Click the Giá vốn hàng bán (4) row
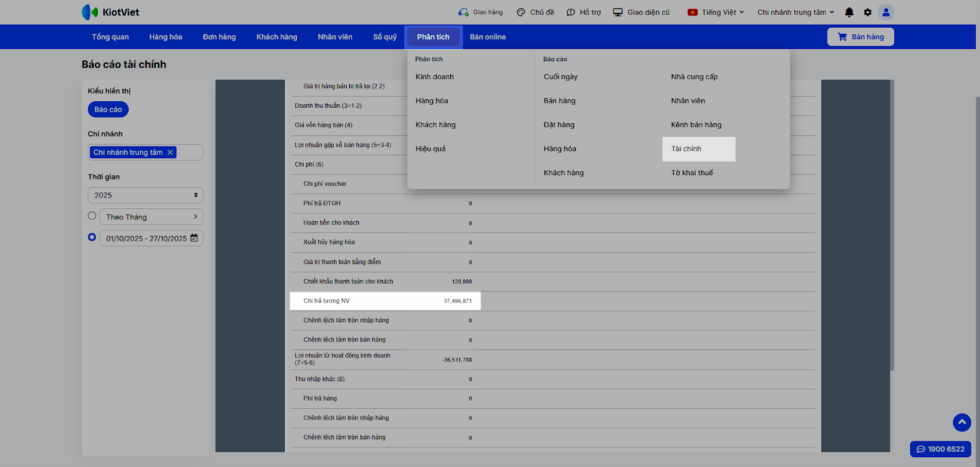The width and height of the screenshot is (980, 467). pyautogui.click(x=553, y=125)
